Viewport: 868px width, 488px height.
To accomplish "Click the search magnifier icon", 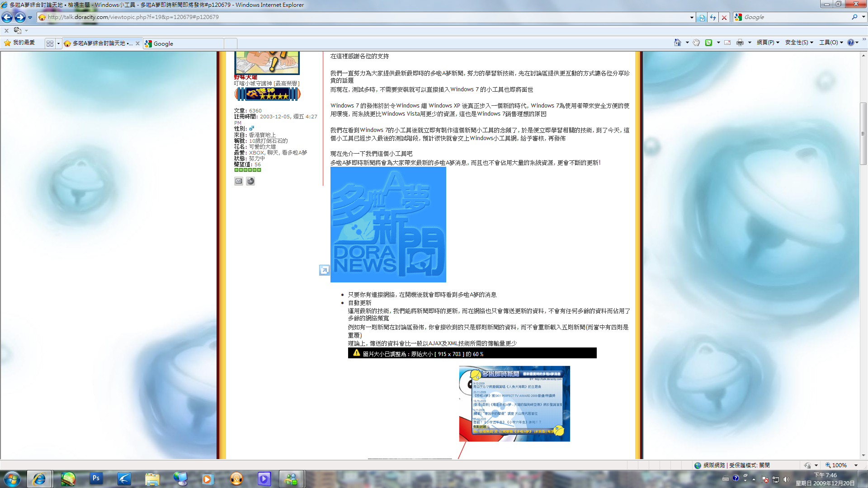I will [x=854, y=17].
